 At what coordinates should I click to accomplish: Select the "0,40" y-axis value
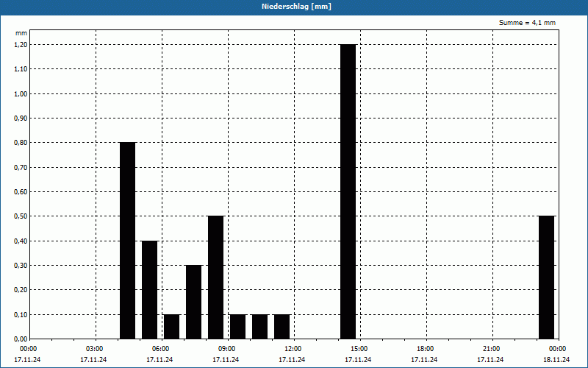pyautogui.click(x=21, y=241)
